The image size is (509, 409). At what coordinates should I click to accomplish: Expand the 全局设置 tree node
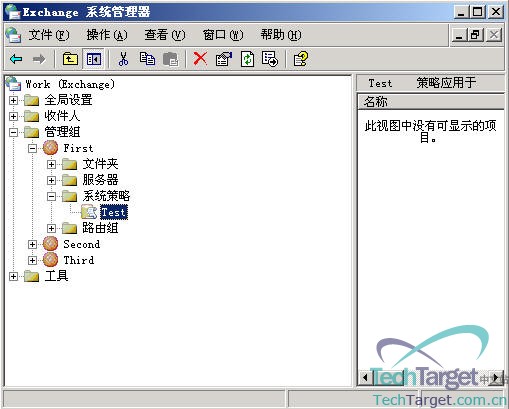[x=13, y=100]
